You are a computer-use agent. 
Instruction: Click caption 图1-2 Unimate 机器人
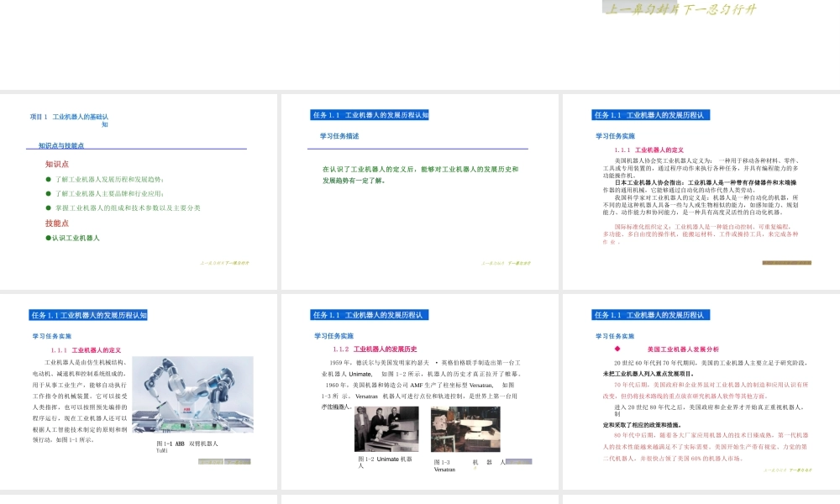(x=386, y=462)
